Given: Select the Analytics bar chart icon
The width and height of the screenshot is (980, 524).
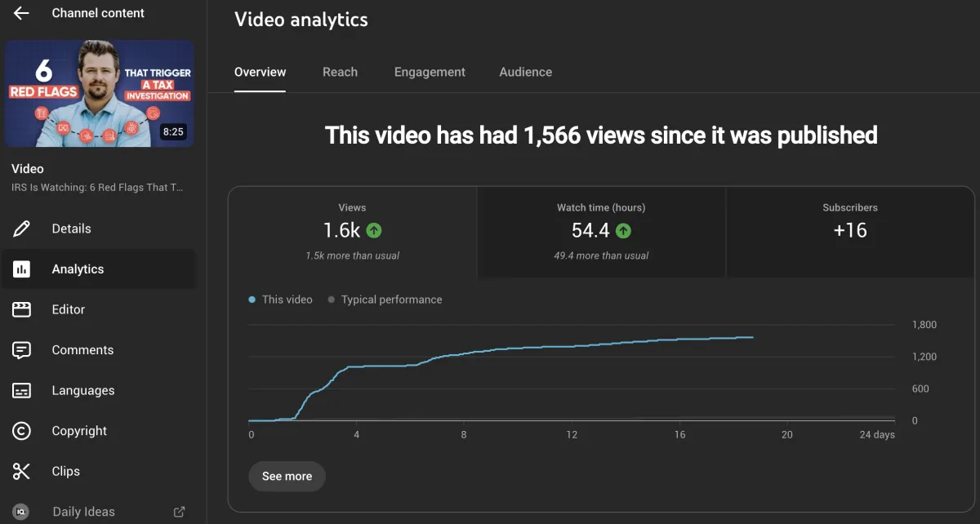Looking at the screenshot, I should (21, 269).
